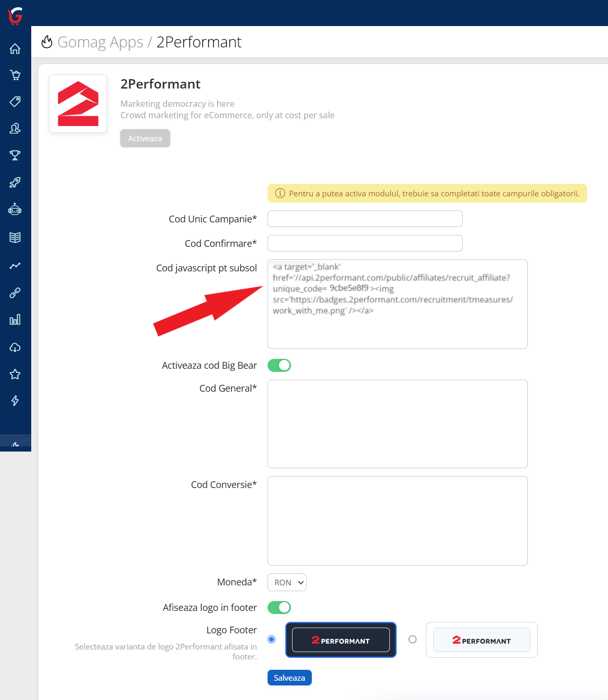The height and width of the screenshot is (700, 608).
Task: Click the Salveaza button
Action: tap(289, 678)
